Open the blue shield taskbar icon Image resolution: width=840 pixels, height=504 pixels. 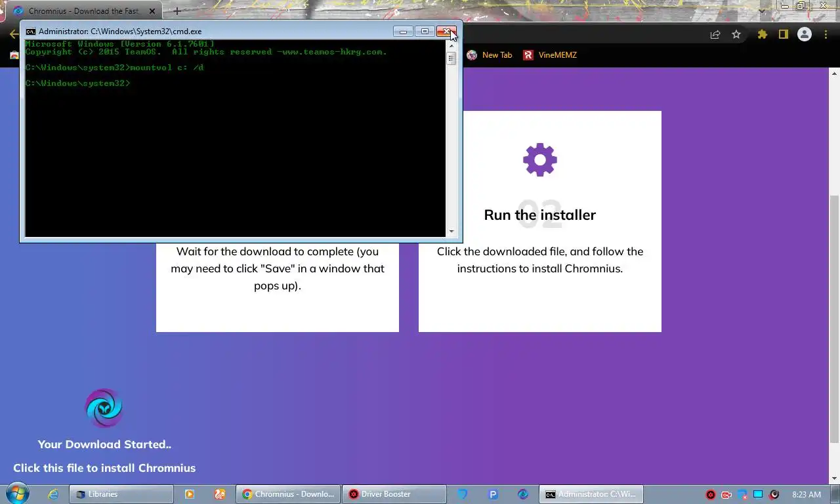pos(462,494)
